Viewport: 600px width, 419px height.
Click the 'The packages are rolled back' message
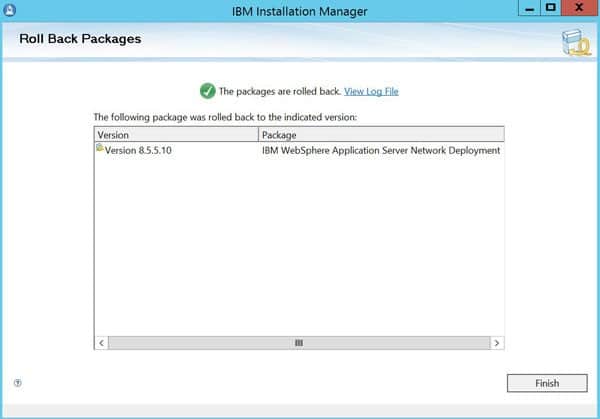coord(280,91)
